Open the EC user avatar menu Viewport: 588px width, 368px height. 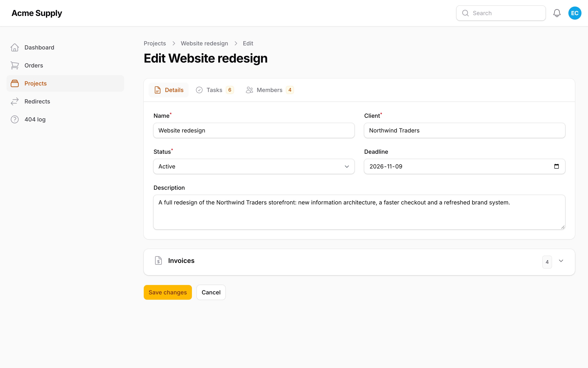tap(575, 13)
